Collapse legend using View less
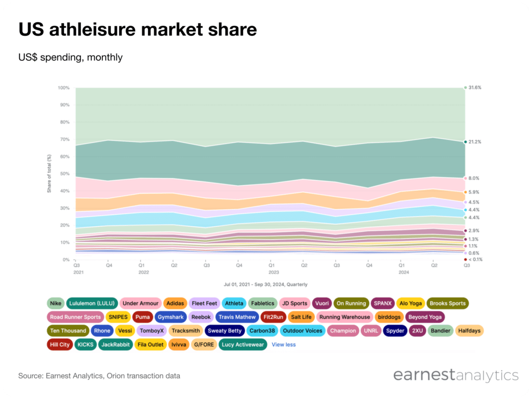The image size is (532, 399). coord(284,344)
